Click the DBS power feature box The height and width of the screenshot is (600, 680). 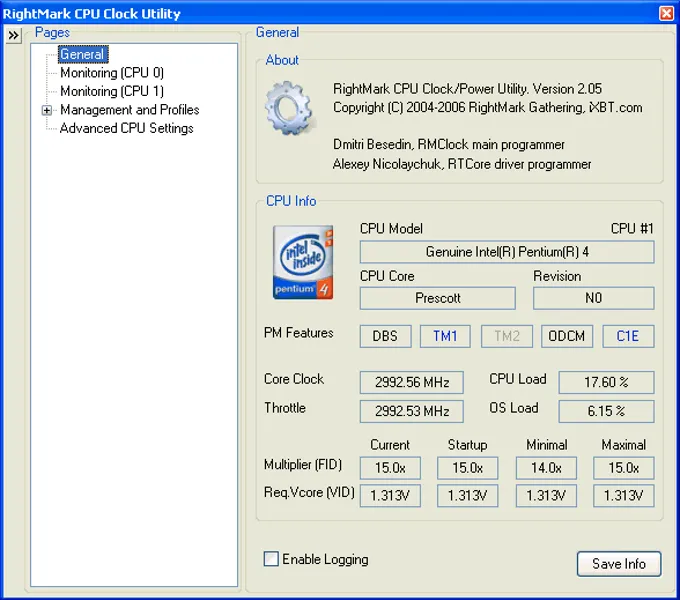coord(385,336)
